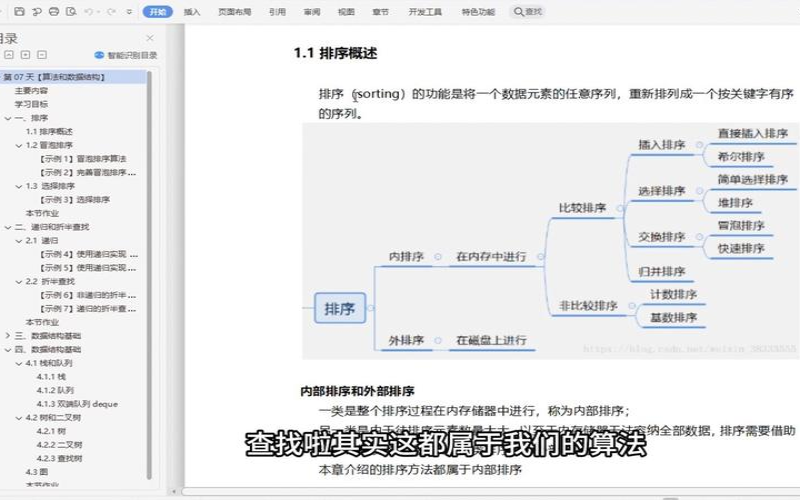The width and height of the screenshot is (800, 500).
Task: Click the up-arrow box icon in 目录 pane
Action: click(9, 55)
